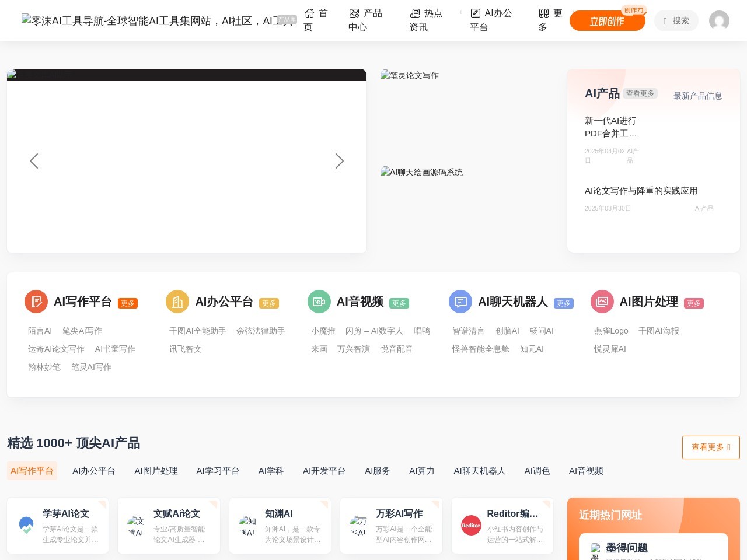Open the 悦灵犀AI link
Screen dimensions: 747x560
click(x=610, y=349)
